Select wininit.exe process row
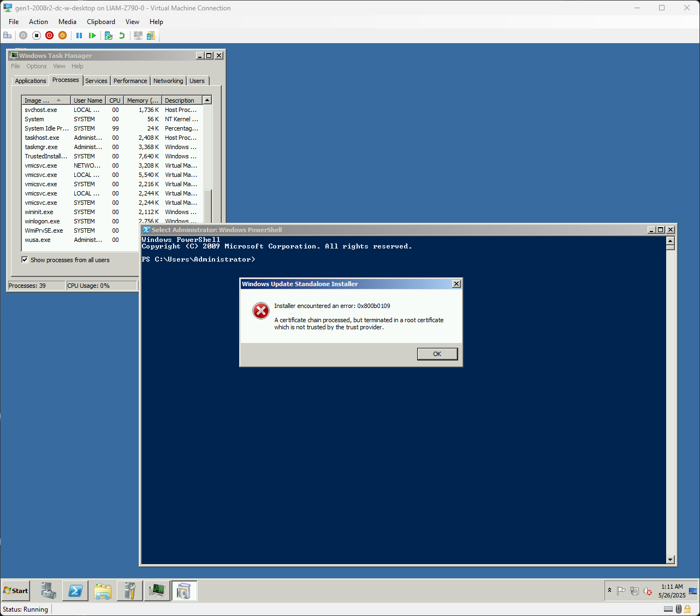This screenshot has height=616, width=700. tap(112, 212)
